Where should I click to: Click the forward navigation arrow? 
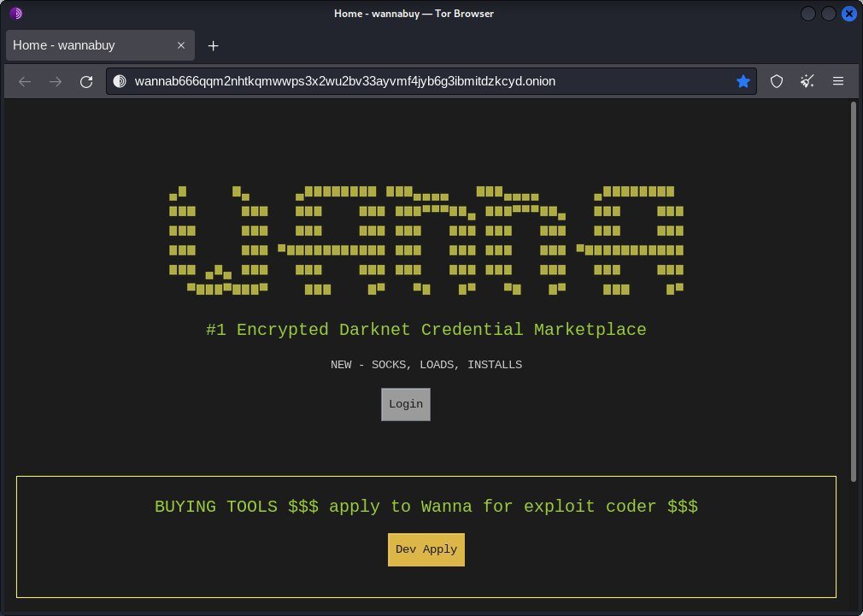click(x=56, y=81)
